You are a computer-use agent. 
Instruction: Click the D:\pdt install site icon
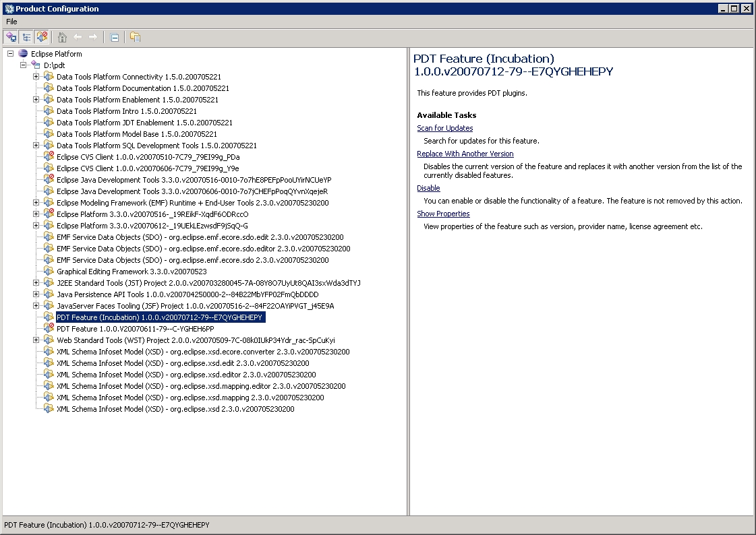click(36, 65)
